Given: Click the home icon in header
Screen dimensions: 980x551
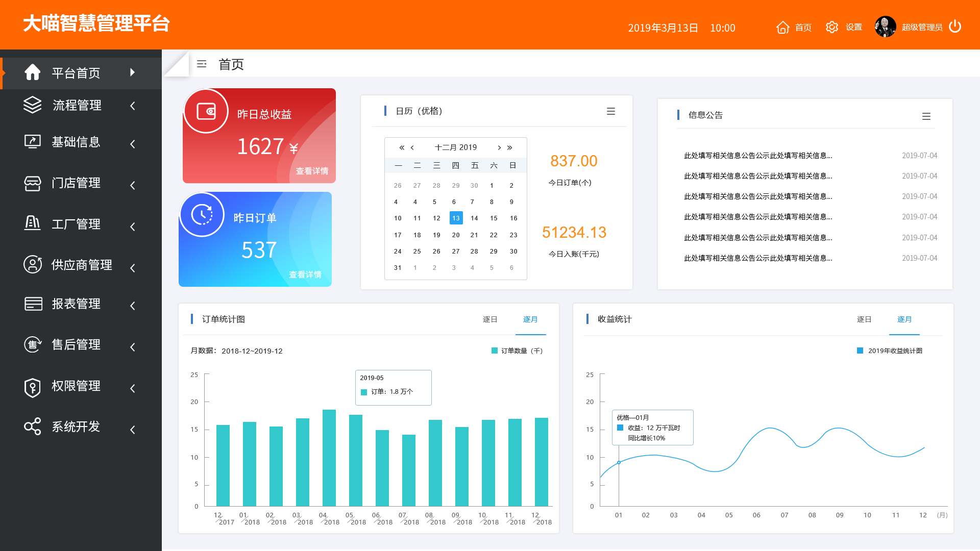Looking at the screenshot, I should [x=782, y=27].
